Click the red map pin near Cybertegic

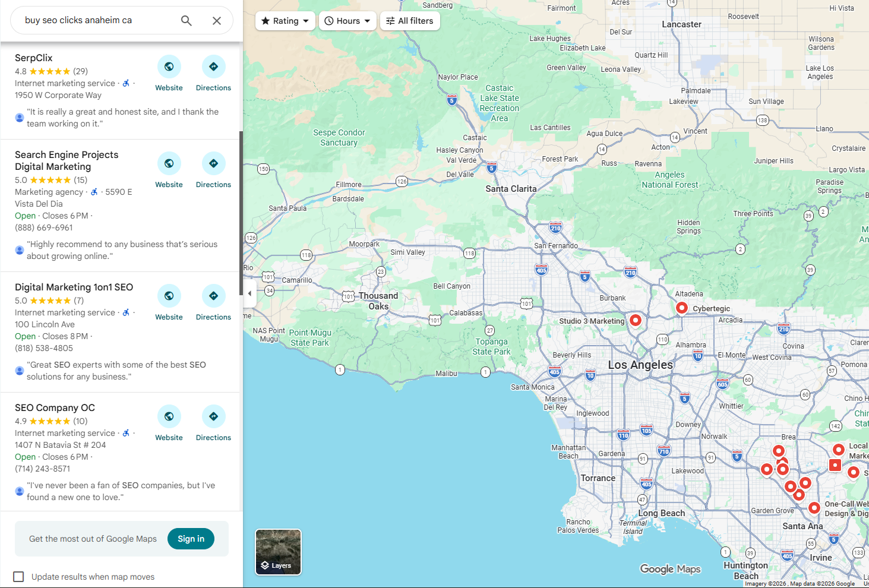point(681,308)
